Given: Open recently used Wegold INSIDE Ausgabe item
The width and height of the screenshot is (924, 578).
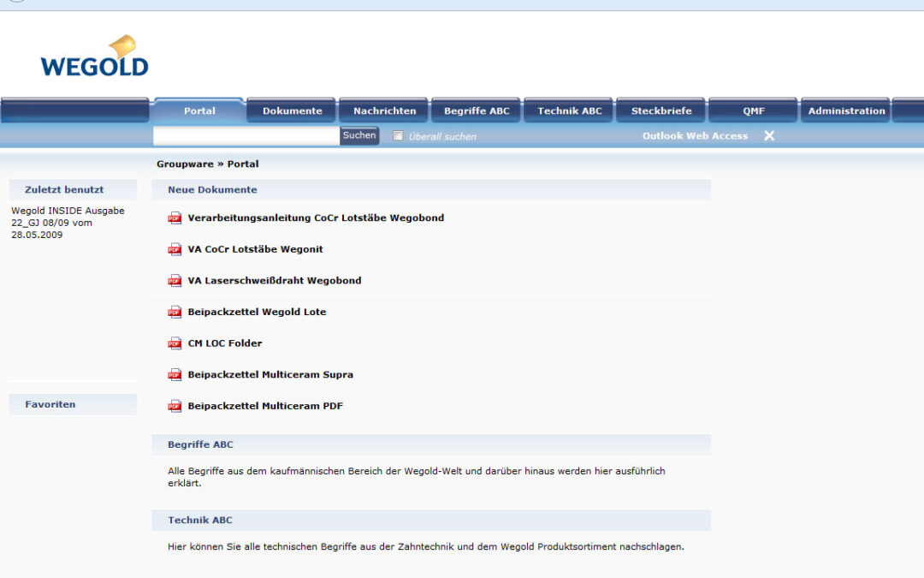Looking at the screenshot, I should (68, 223).
